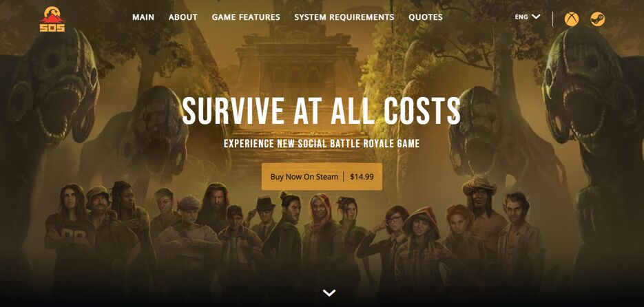Screen dimensions: 644x307
Task: Open the ABOUT section link
Action: pyautogui.click(x=183, y=17)
